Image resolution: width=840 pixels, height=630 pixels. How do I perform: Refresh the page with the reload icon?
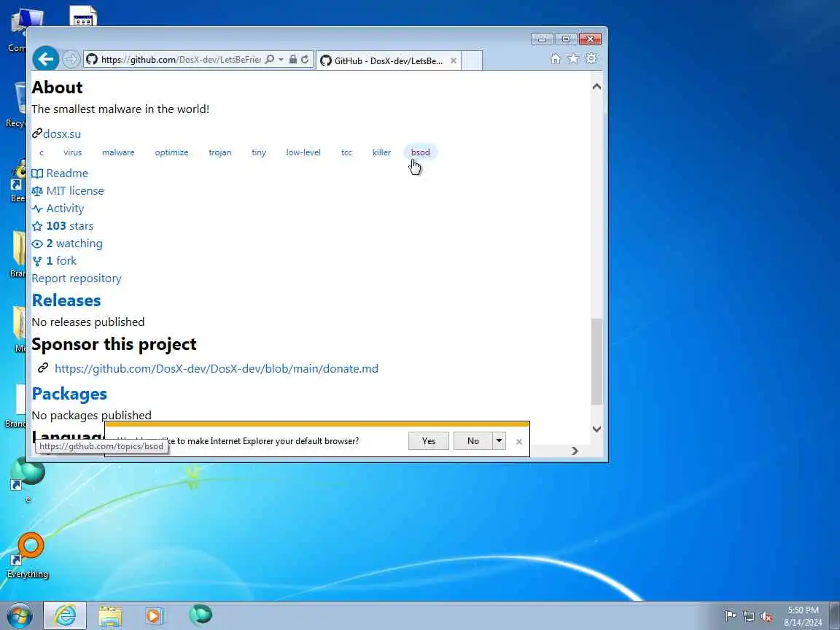click(x=305, y=60)
